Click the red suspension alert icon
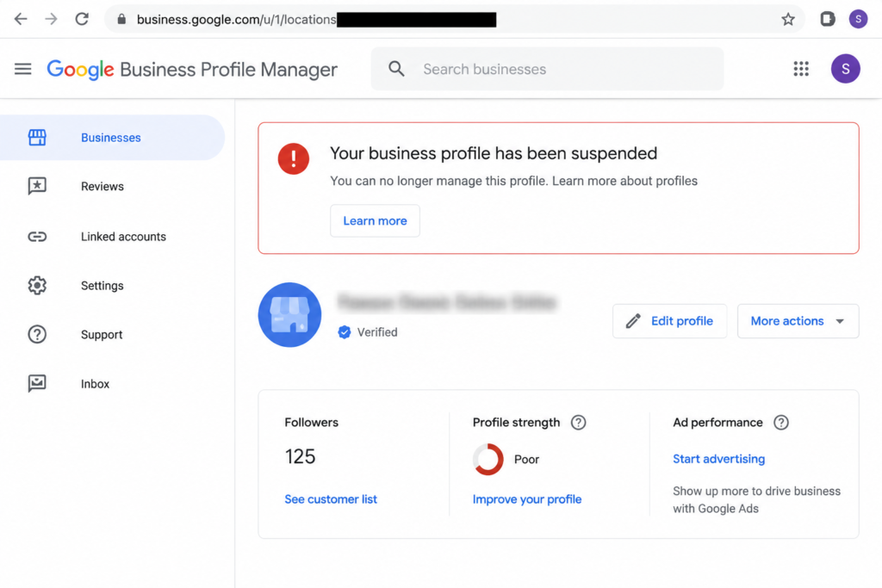The image size is (882, 588). point(294,158)
